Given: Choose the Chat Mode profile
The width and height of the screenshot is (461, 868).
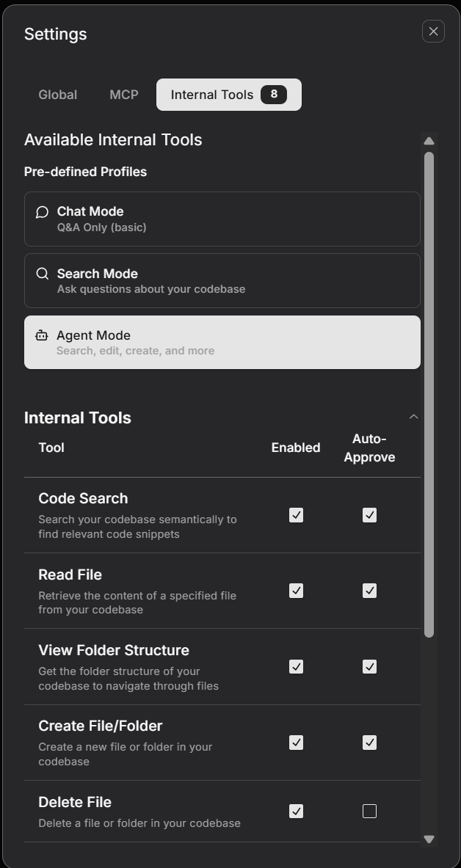Looking at the screenshot, I should click(x=222, y=219).
